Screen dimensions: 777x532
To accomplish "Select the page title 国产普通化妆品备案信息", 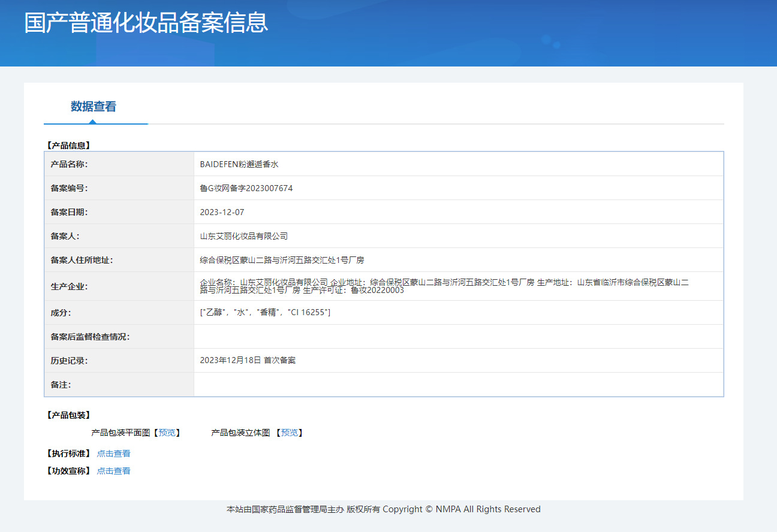I will (146, 22).
